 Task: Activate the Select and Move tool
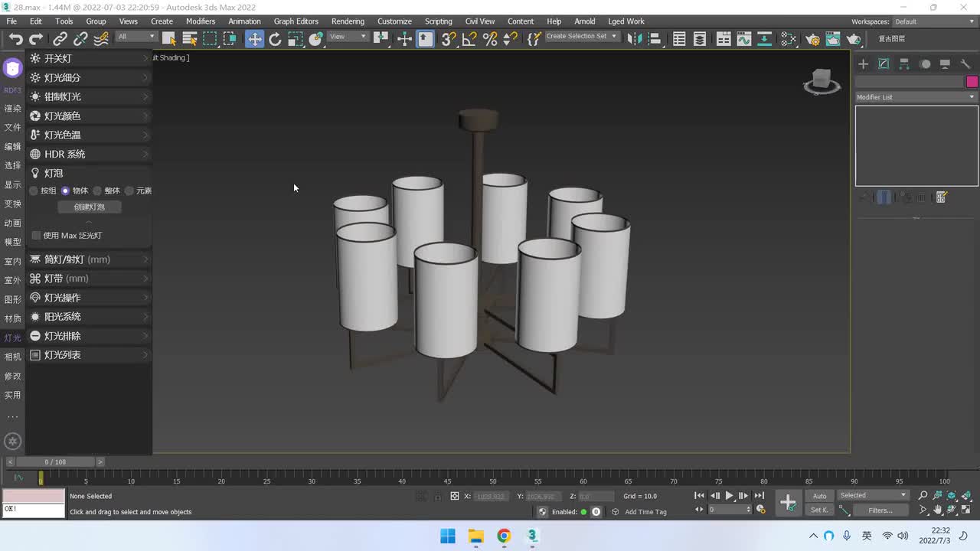click(254, 39)
